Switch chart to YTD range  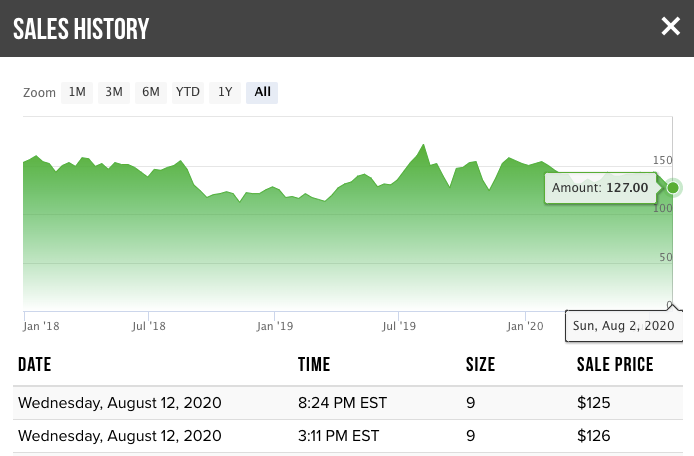tap(188, 92)
